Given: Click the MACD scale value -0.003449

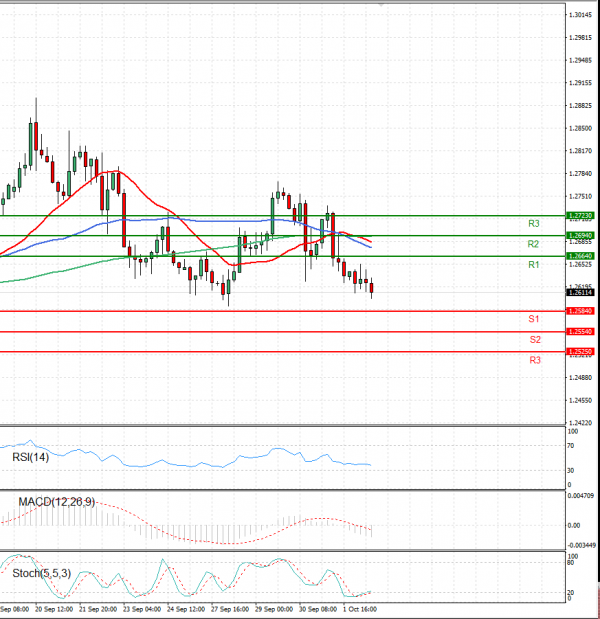Looking at the screenshot, I should point(581,546).
